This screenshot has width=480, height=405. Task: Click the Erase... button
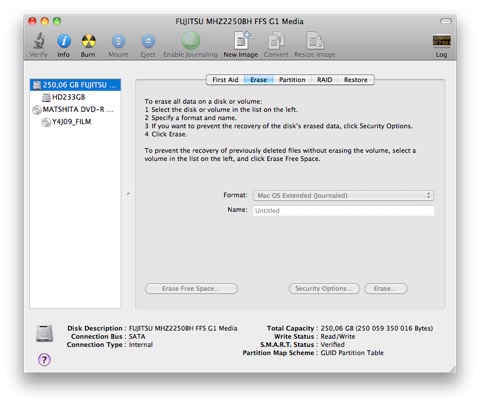pos(386,289)
